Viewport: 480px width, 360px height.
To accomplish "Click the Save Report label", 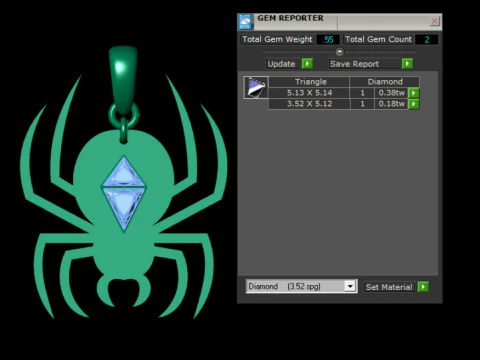I will tap(354, 64).
